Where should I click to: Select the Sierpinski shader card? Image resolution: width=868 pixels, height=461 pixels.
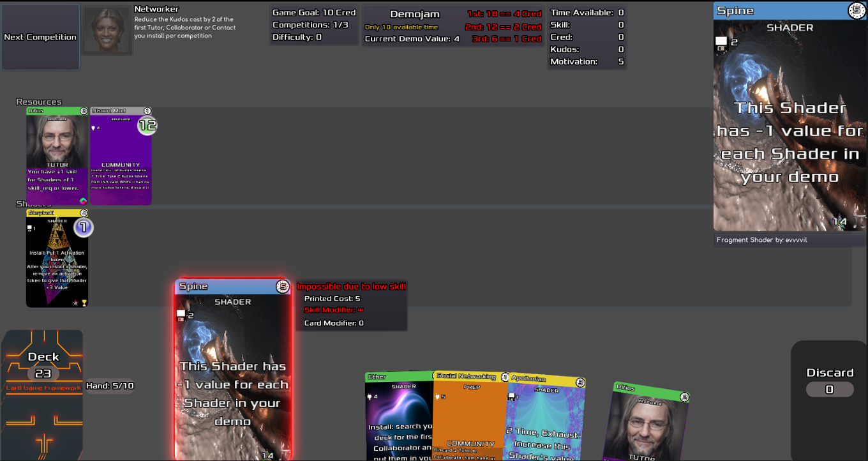coord(57,257)
